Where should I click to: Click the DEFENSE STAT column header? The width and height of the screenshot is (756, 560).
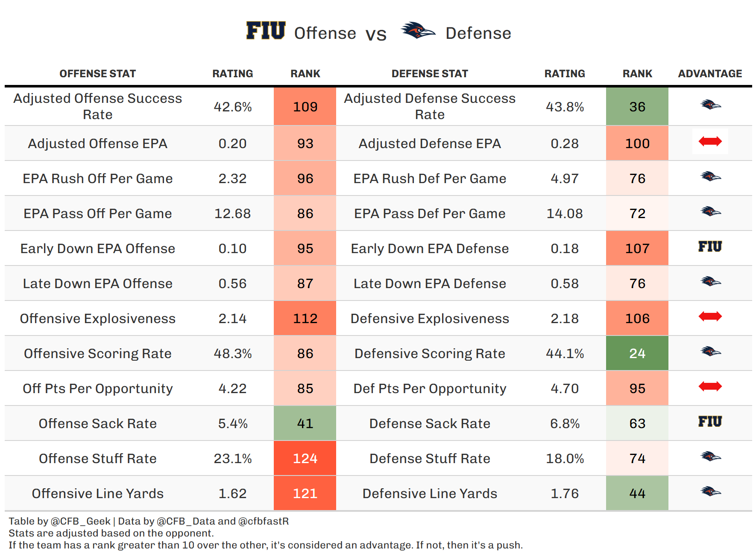pyautogui.click(x=430, y=74)
